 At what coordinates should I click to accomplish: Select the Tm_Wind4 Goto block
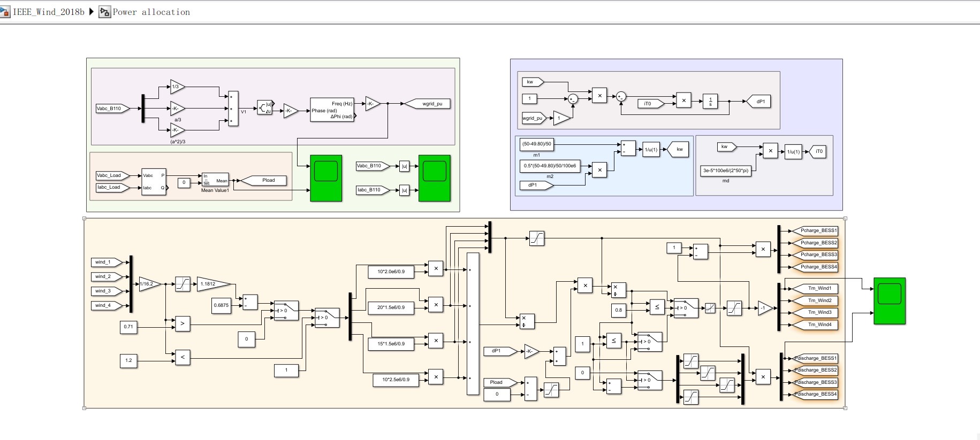point(815,325)
